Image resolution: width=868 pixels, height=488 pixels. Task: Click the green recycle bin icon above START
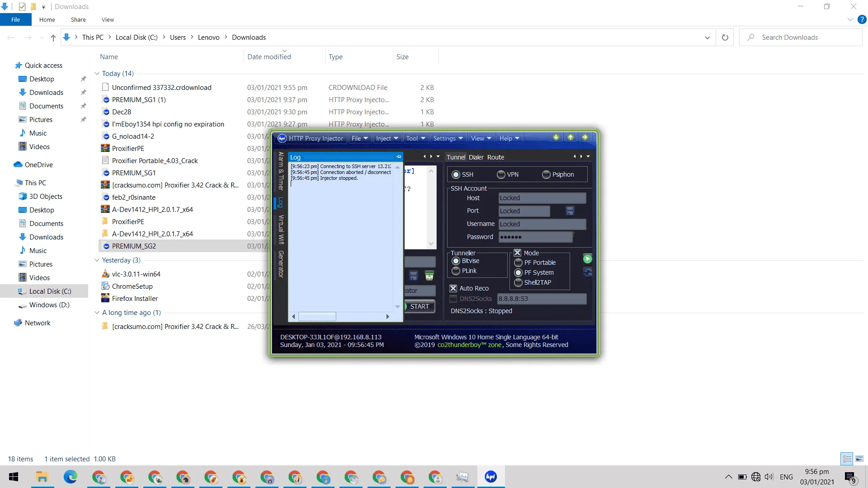[429, 276]
